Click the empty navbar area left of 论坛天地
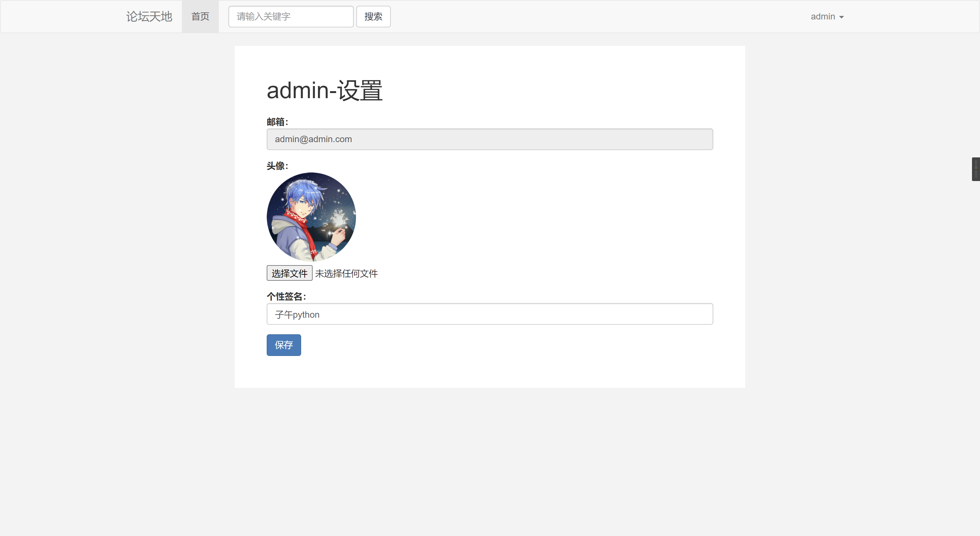980x536 pixels. click(61, 16)
